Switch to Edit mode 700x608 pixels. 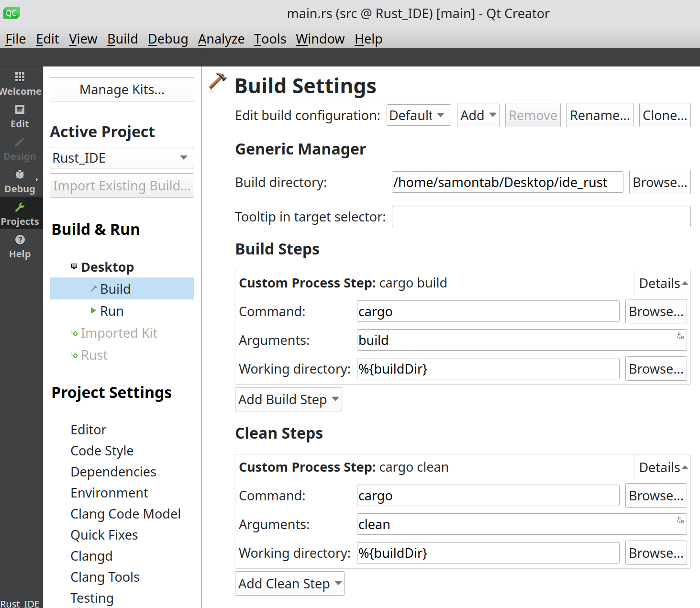(20, 116)
